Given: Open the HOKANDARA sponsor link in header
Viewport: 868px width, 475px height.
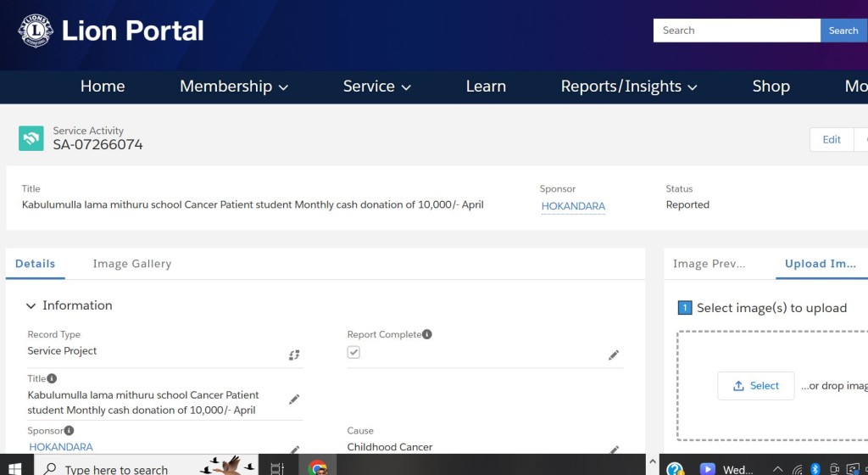Looking at the screenshot, I should click(x=573, y=206).
